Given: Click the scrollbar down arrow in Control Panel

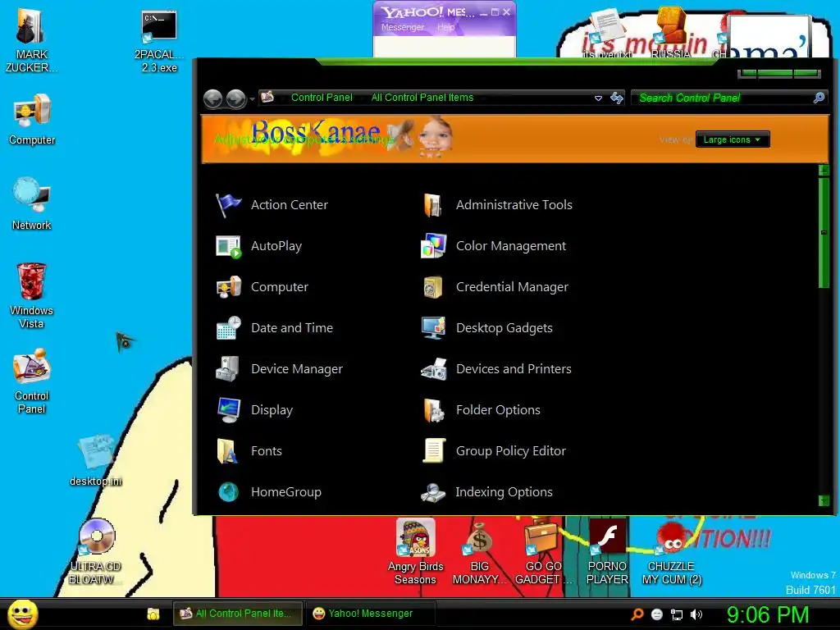Looking at the screenshot, I should tap(824, 501).
